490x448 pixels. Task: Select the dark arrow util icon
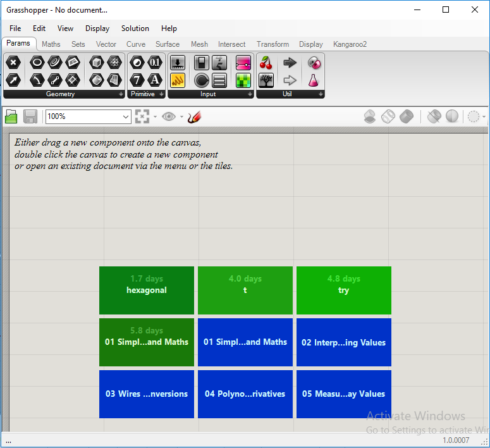click(290, 63)
